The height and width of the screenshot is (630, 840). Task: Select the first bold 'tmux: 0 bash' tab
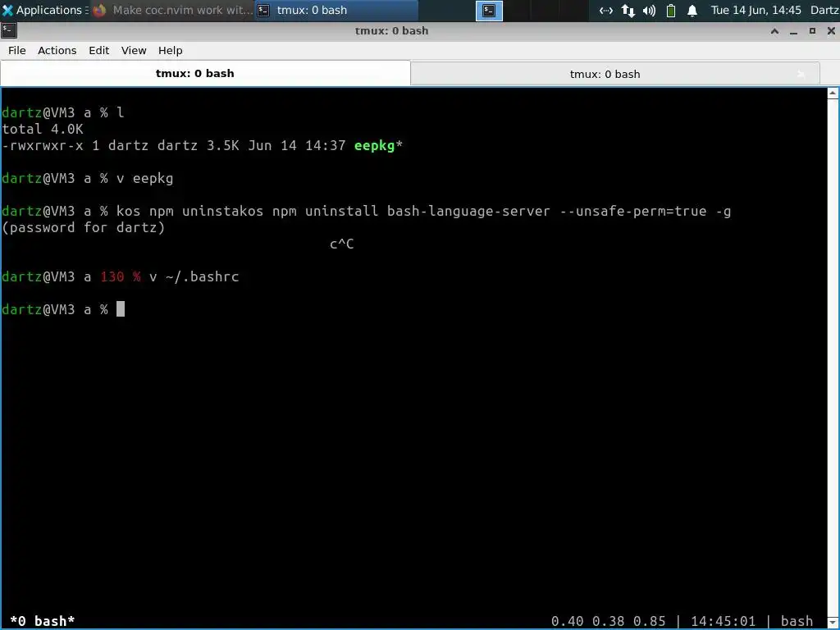coord(205,73)
